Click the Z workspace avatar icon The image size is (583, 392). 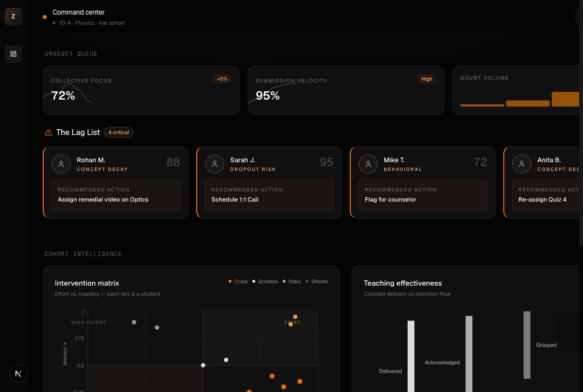tap(13, 17)
